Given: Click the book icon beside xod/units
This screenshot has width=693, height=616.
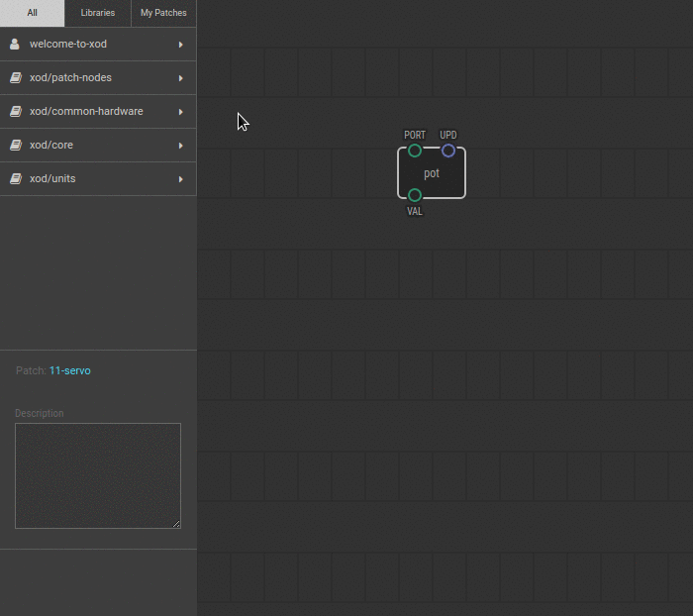Looking at the screenshot, I should click(15, 179).
